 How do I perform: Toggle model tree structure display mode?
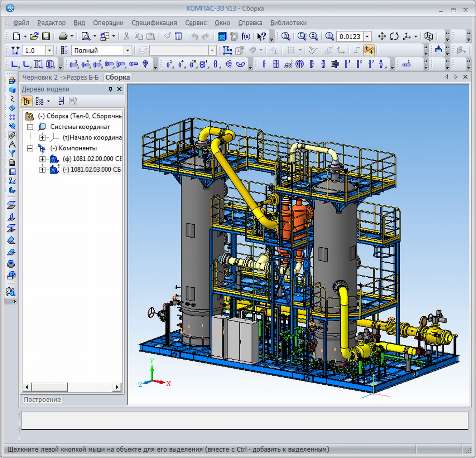(x=27, y=101)
